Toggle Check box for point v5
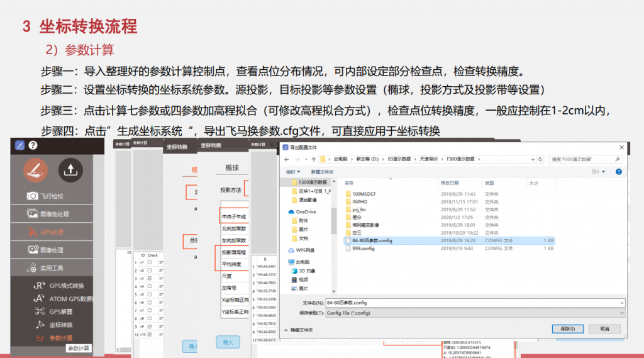 click(x=150, y=294)
